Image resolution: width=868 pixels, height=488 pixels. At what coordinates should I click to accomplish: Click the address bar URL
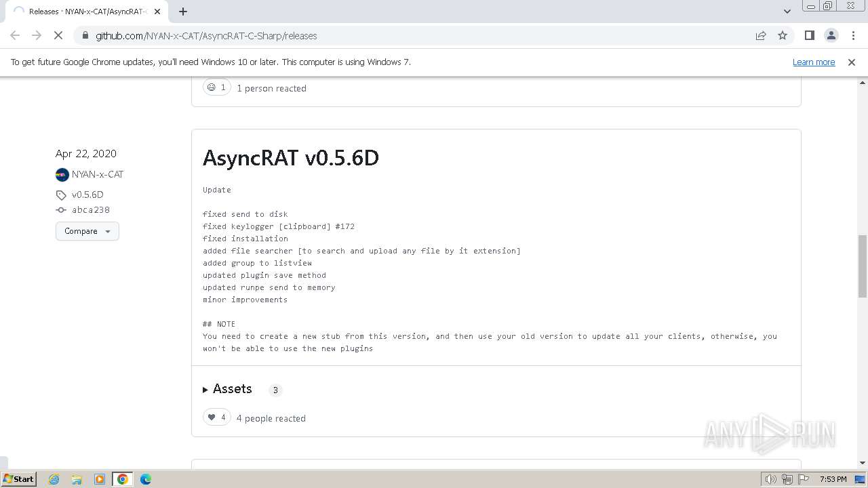coord(206,36)
